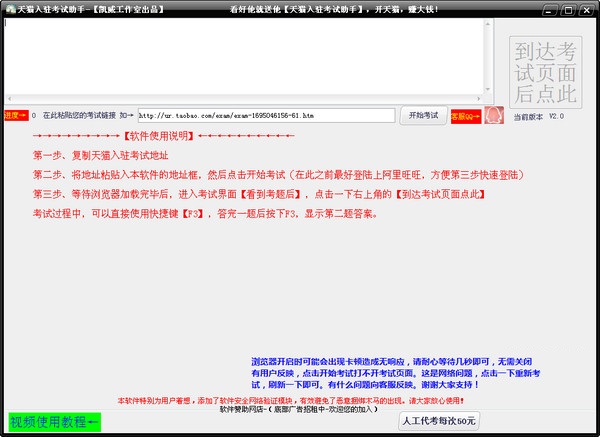Click the 在此粘贴您的考试链接 label
Viewport: 600px width, 437px height.
pos(79,115)
